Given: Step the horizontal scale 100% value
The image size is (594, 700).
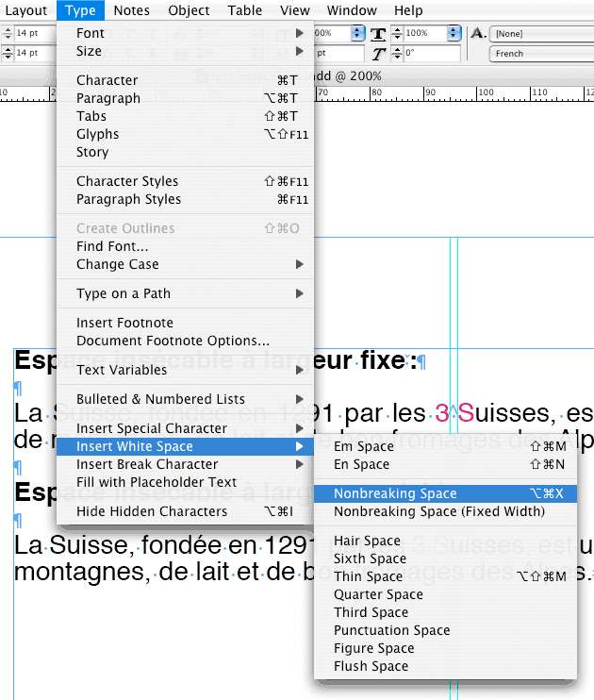Looking at the screenshot, I should (397, 33).
